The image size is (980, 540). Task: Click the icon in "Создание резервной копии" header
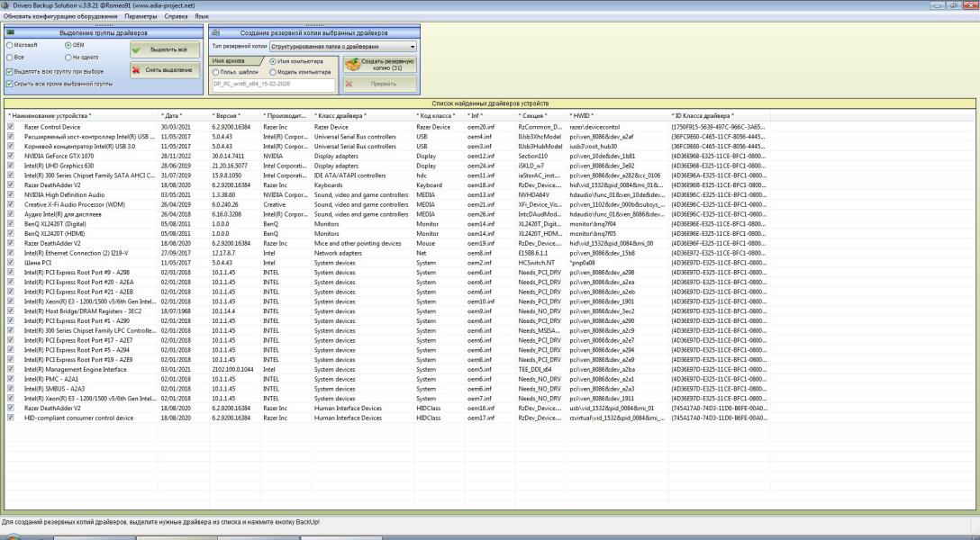pos(215,32)
